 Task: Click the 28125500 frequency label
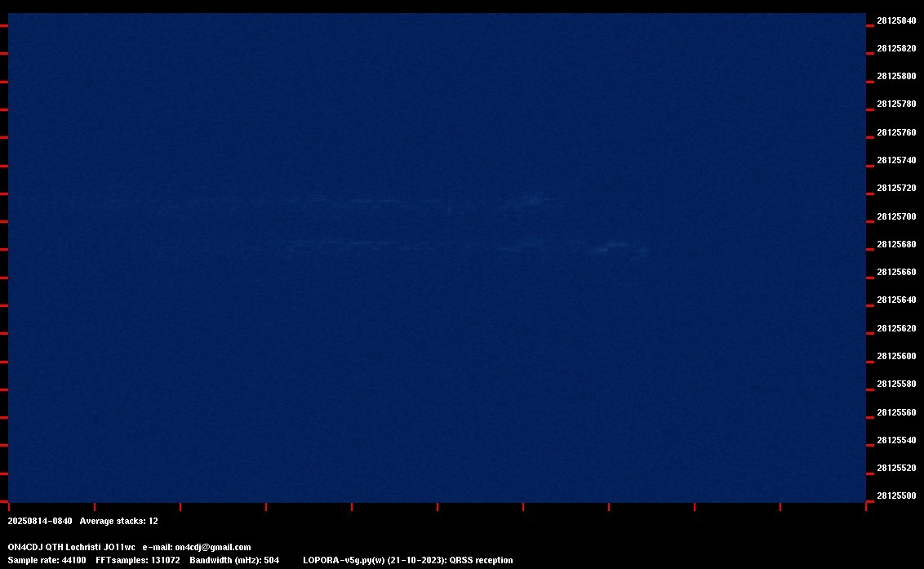coord(896,496)
